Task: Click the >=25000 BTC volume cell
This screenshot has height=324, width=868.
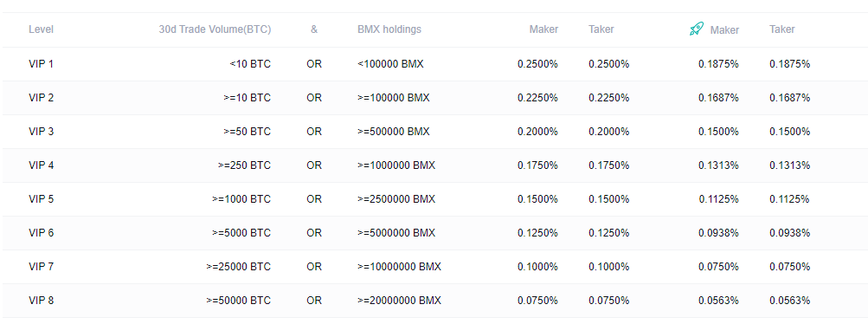Action: [239, 267]
